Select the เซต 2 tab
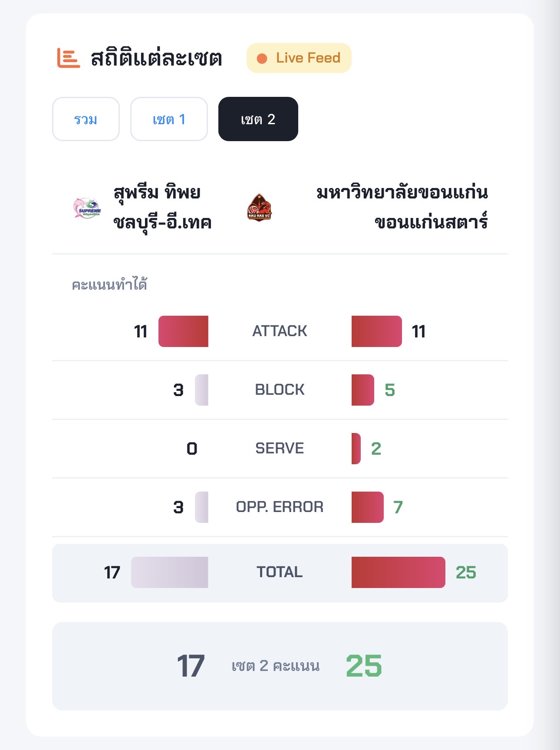The image size is (560, 750). click(x=258, y=119)
